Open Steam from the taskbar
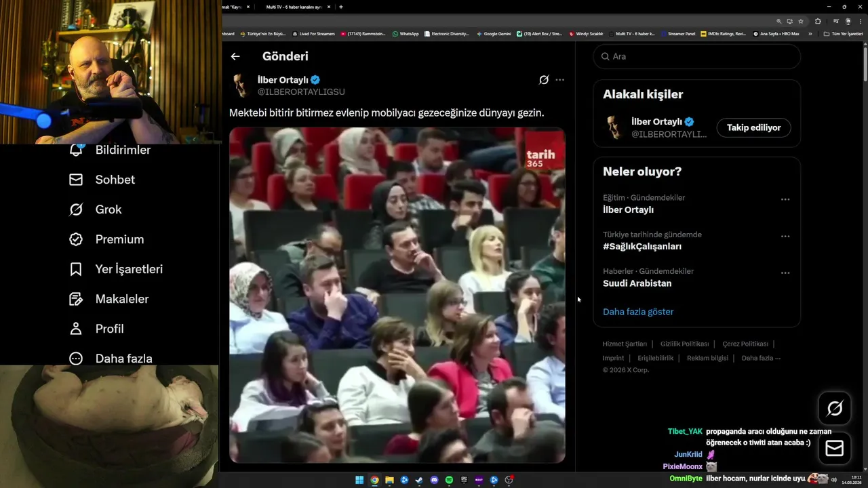Image resolution: width=868 pixels, height=488 pixels. (x=419, y=480)
